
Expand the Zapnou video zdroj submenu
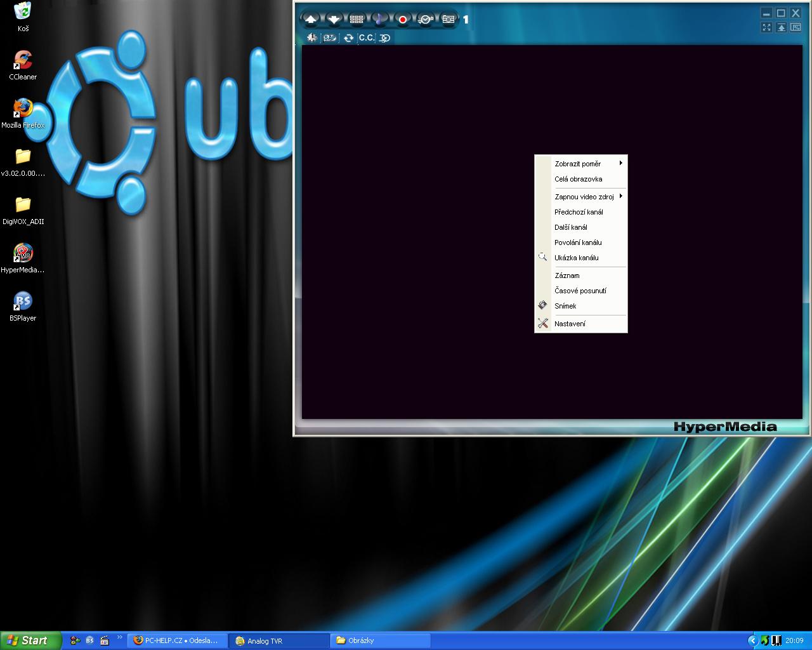pyautogui.click(x=581, y=197)
